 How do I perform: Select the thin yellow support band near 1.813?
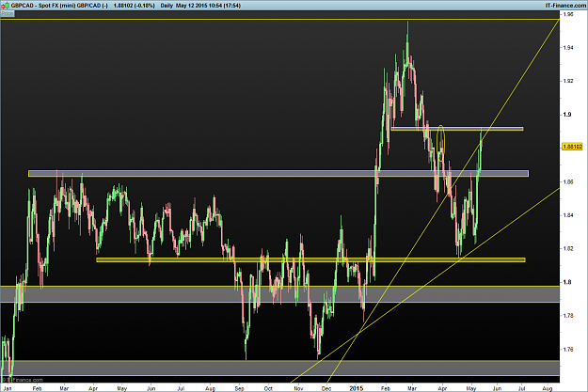click(x=310, y=259)
